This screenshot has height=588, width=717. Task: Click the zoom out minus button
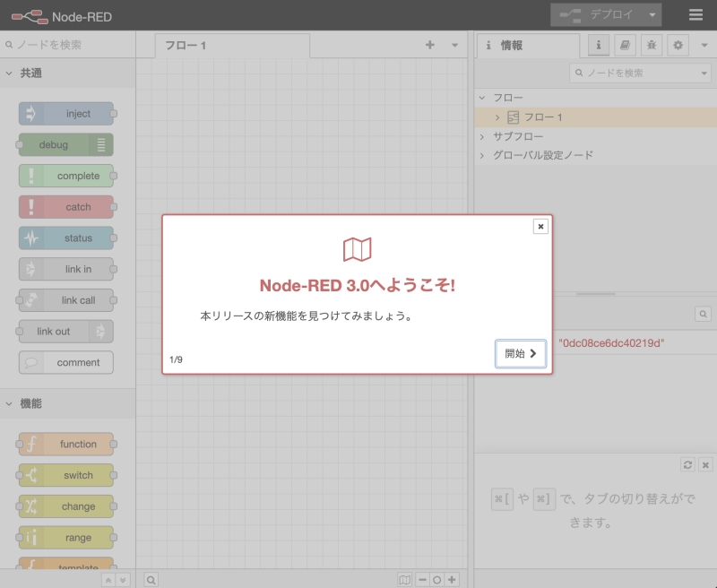click(x=422, y=580)
